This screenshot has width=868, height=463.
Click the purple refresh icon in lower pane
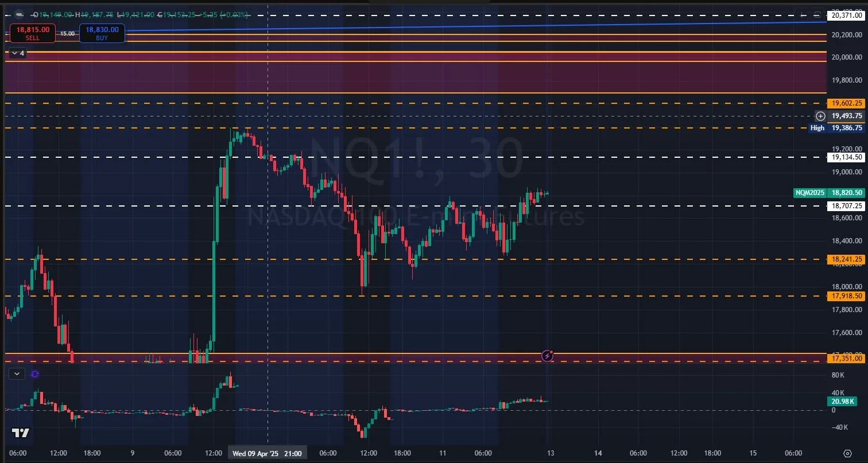pos(34,374)
